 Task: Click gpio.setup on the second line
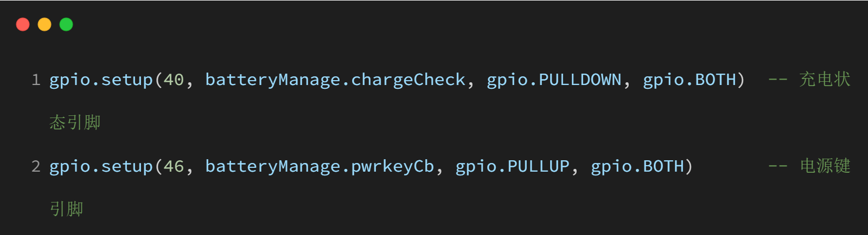click(x=101, y=167)
